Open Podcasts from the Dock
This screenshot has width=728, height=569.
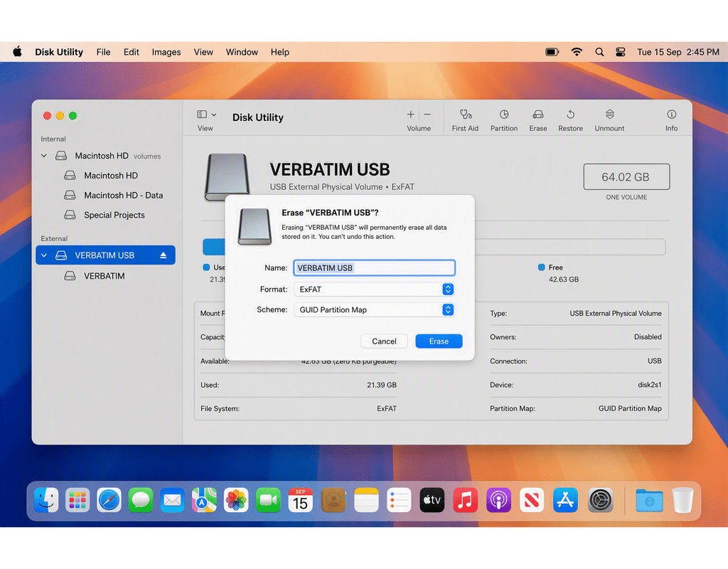pyautogui.click(x=498, y=500)
